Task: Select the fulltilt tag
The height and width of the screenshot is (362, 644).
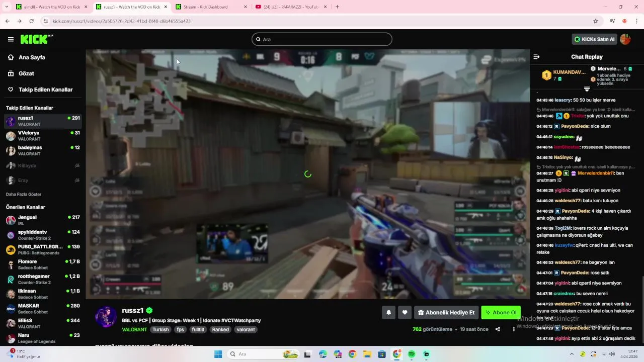Action: point(198,330)
